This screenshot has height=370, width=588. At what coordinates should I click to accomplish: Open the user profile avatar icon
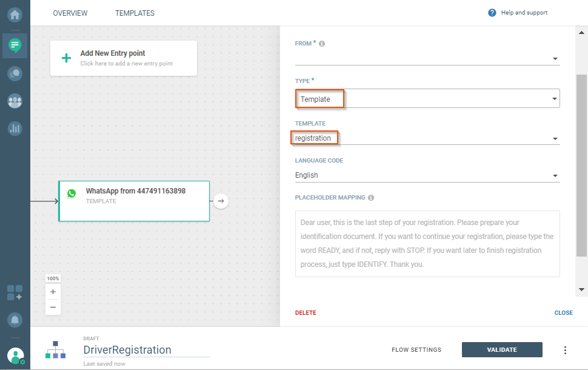point(16,355)
